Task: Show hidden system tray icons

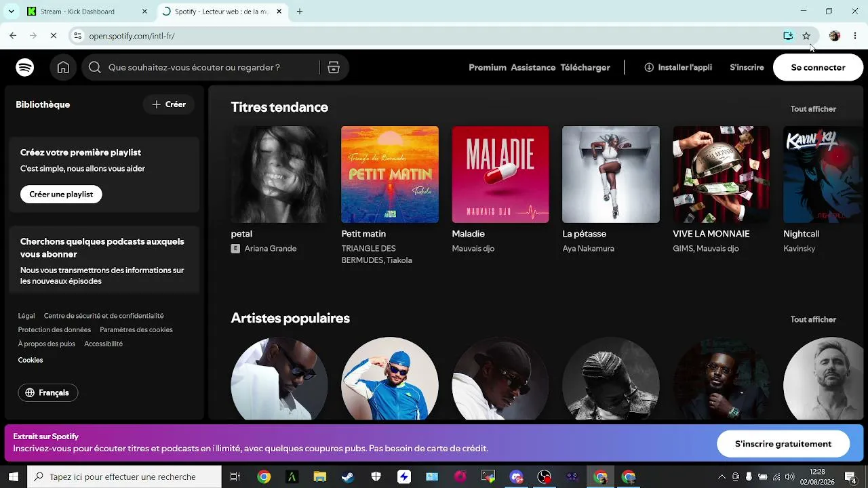Action: (722, 476)
